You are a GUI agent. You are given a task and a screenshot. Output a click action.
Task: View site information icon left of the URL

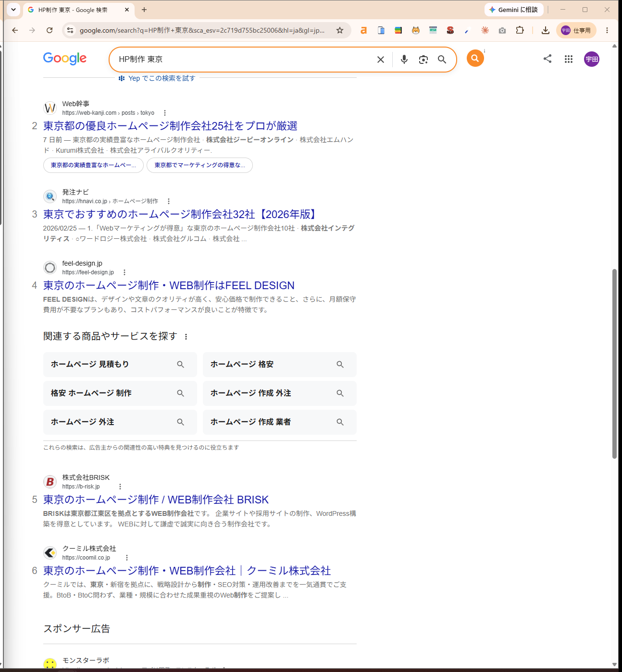click(70, 30)
